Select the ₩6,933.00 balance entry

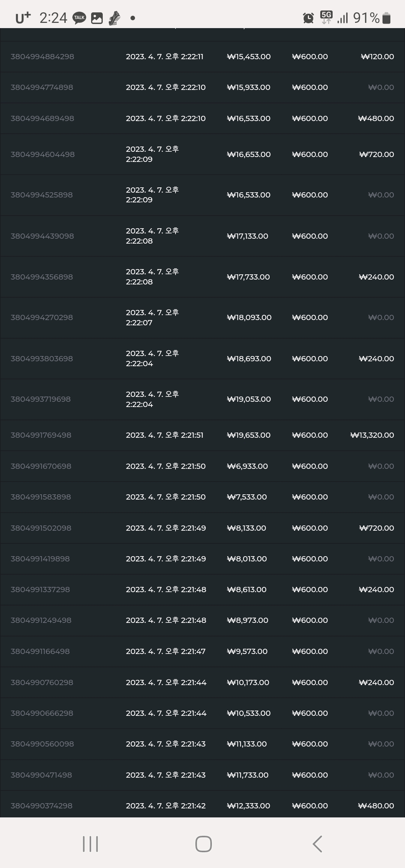[x=247, y=466]
